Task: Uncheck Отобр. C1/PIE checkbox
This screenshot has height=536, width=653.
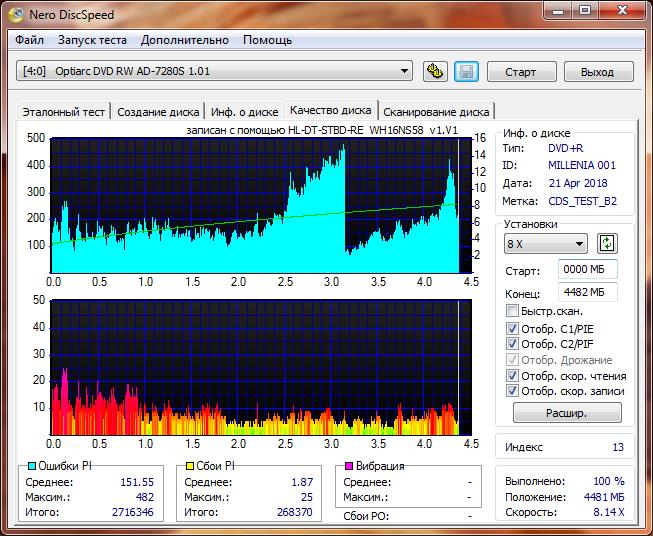Action: (x=513, y=328)
